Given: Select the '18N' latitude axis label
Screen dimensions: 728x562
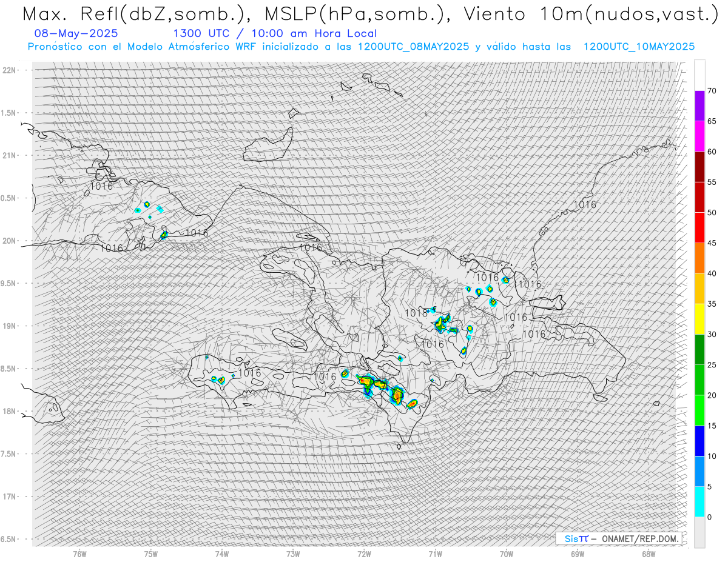Looking at the screenshot, I should click(8, 411).
